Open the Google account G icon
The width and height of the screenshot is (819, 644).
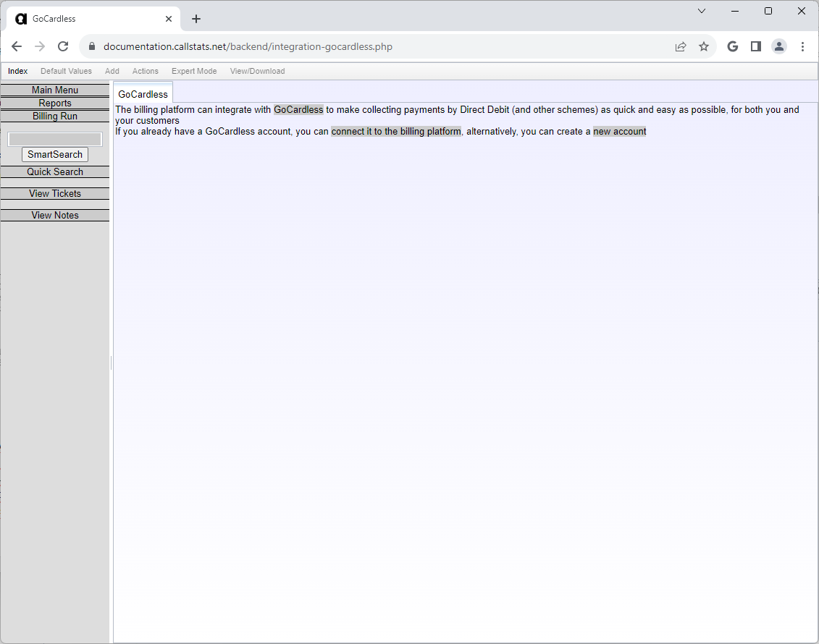[x=732, y=46]
